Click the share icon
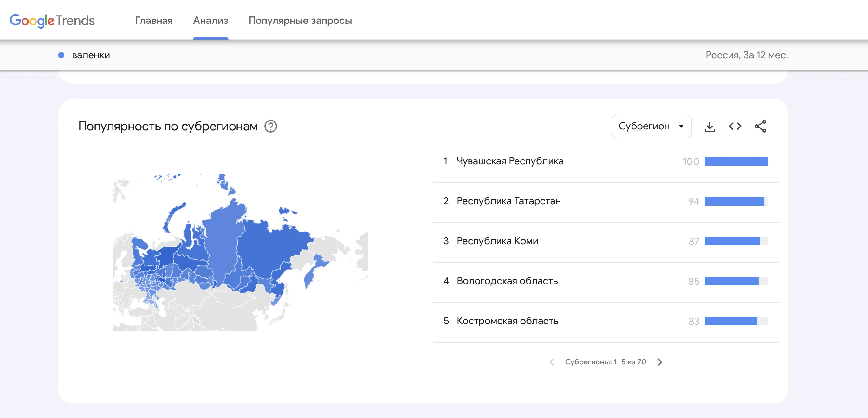Image resolution: width=868 pixels, height=418 pixels. click(x=760, y=127)
